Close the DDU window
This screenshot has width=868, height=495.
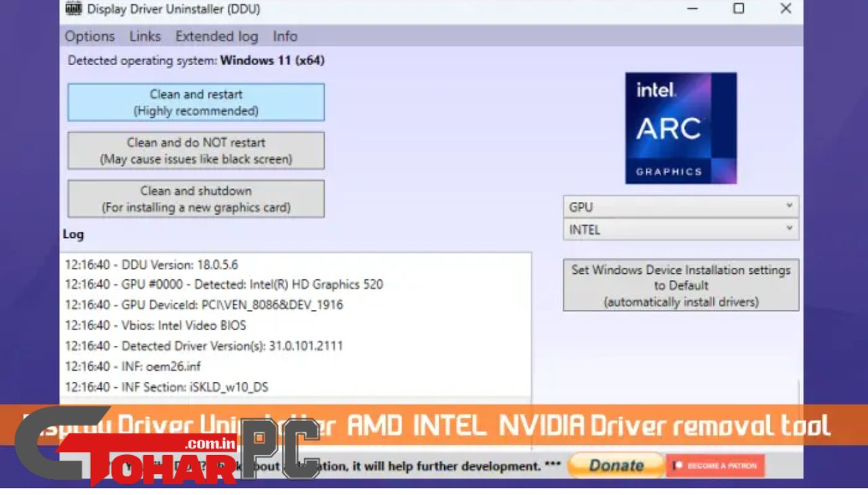click(x=785, y=9)
